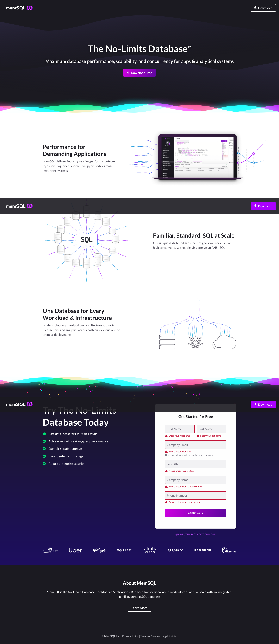Click the memSQL Studio laptop screenshot
Screen dimensions: 279x644
(197, 157)
